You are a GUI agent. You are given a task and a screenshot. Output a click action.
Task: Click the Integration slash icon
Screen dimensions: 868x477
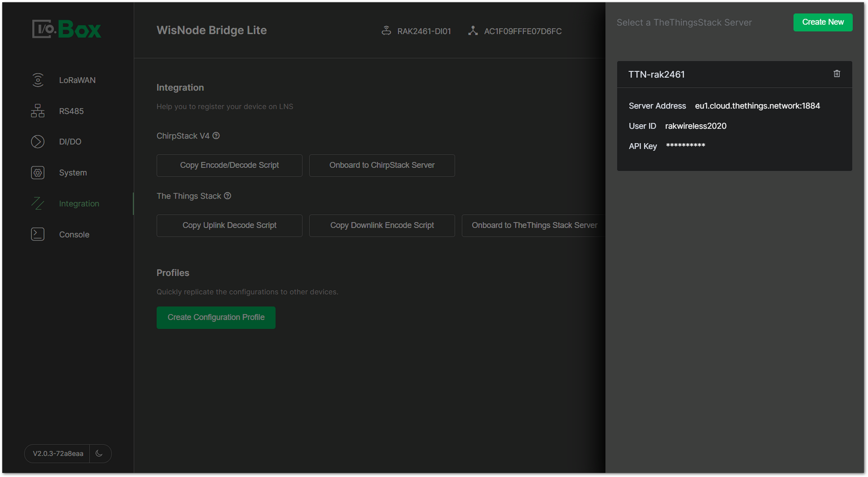tap(38, 203)
